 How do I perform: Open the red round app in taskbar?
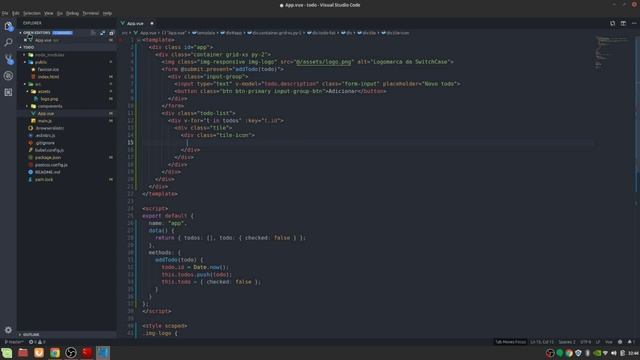click(x=87, y=353)
